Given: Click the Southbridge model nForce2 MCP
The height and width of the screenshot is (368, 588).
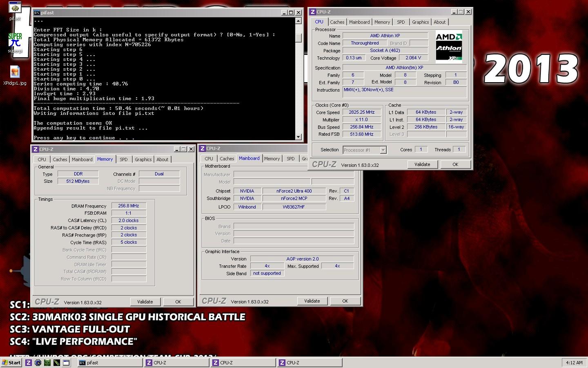Looking at the screenshot, I should [x=294, y=198].
